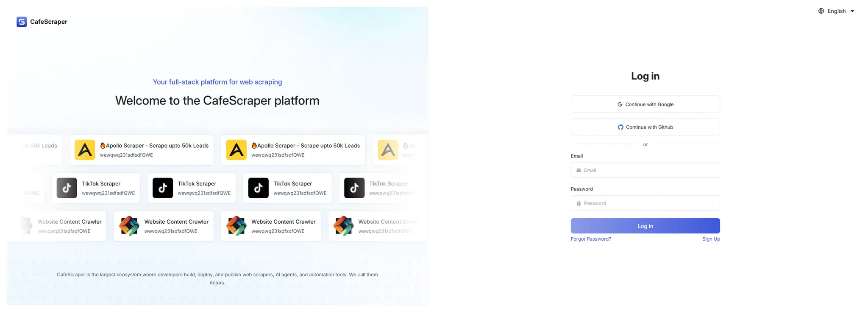This screenshot has width=868, height=312.
Task: Click 'Your full-stack platform for web scraping' tagline
Action: coord(217,82)
